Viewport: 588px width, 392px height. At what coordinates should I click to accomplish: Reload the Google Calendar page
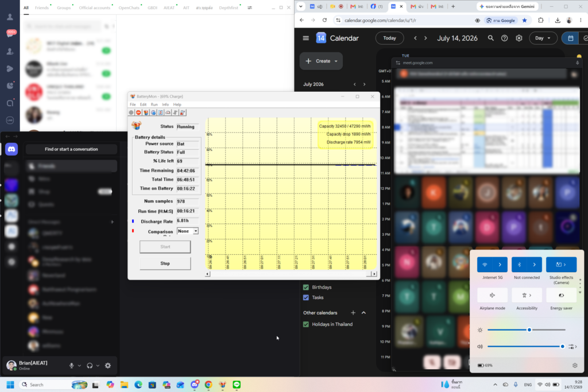[325, 20]
